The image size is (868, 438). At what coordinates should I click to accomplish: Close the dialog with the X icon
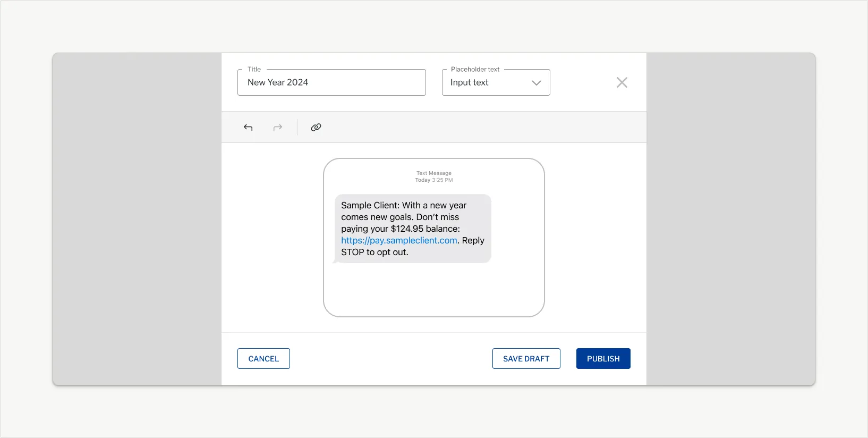622,82
